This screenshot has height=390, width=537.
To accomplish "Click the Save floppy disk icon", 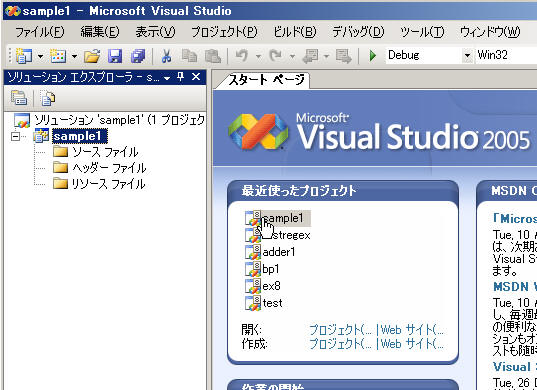I will pos(115,56).
